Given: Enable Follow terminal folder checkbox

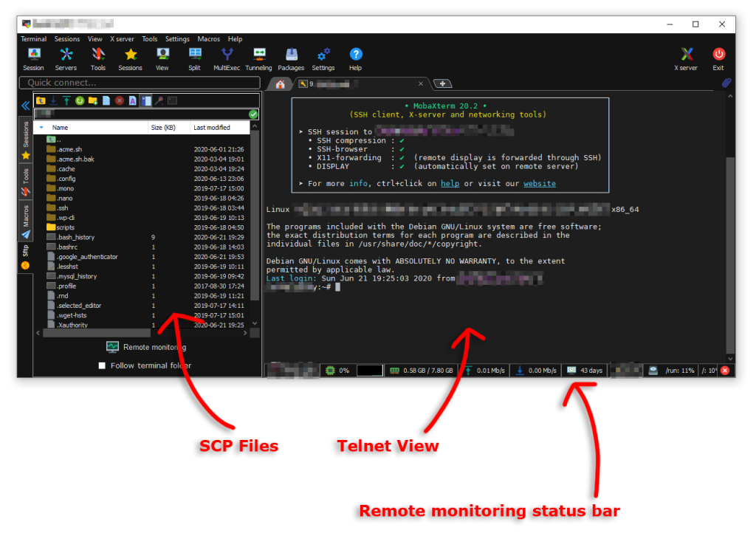Looking at the screenshot, I should (x=102, y=365).
